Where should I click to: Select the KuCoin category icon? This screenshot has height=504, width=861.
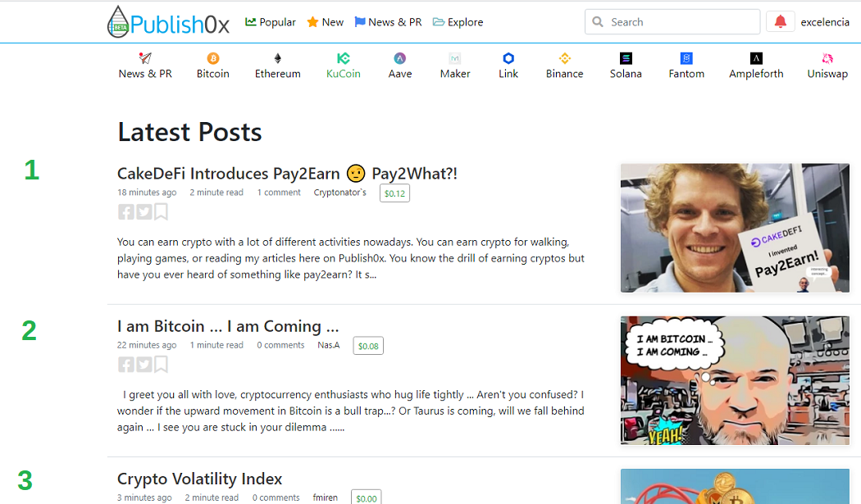click(344, 58)
